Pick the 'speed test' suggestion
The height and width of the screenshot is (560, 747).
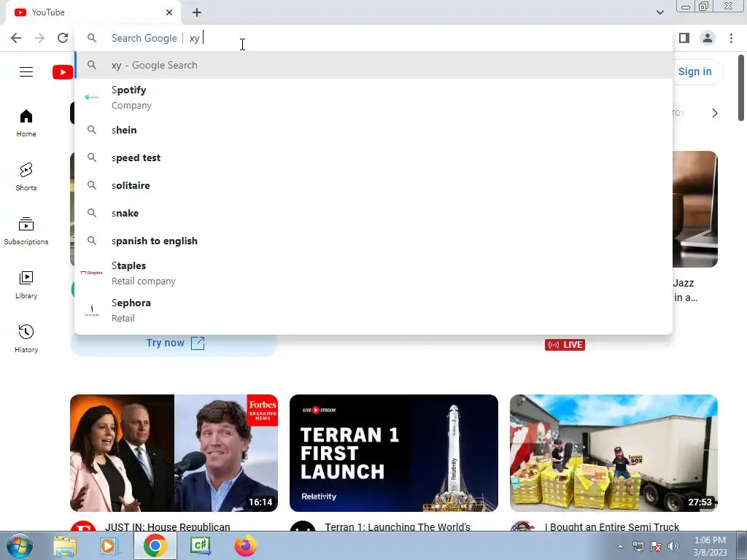tap(373, 157)
